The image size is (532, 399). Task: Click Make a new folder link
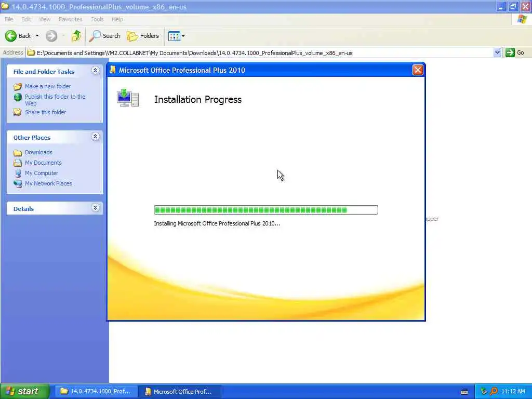click(x=48, y=87)
